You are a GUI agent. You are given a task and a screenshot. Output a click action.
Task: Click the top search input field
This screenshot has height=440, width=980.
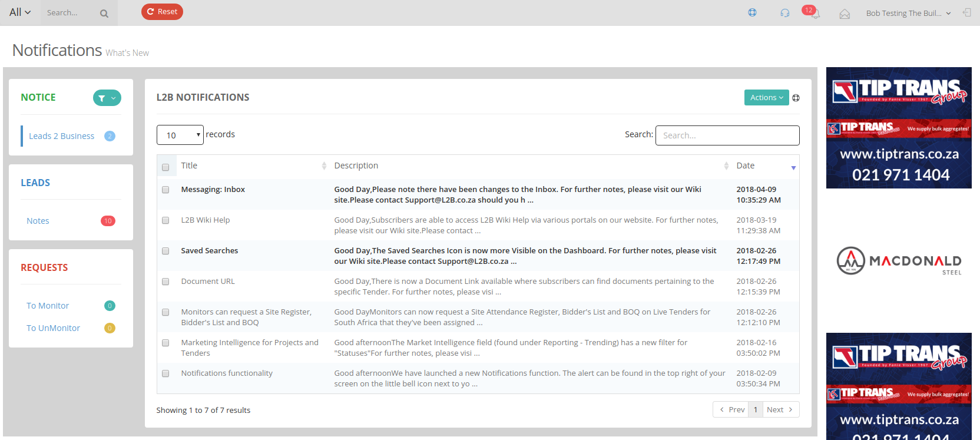(x=71, y=13)
